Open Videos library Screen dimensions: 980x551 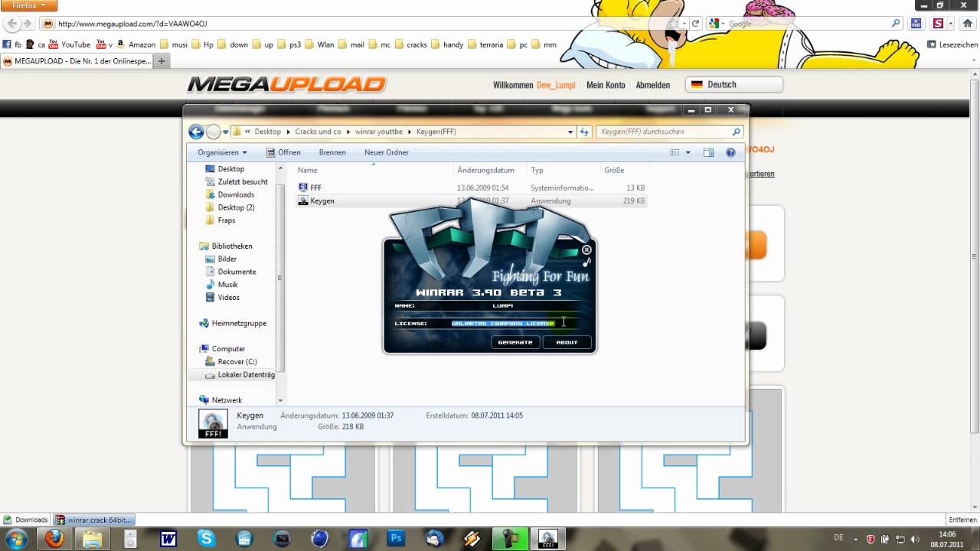point(228,298)
